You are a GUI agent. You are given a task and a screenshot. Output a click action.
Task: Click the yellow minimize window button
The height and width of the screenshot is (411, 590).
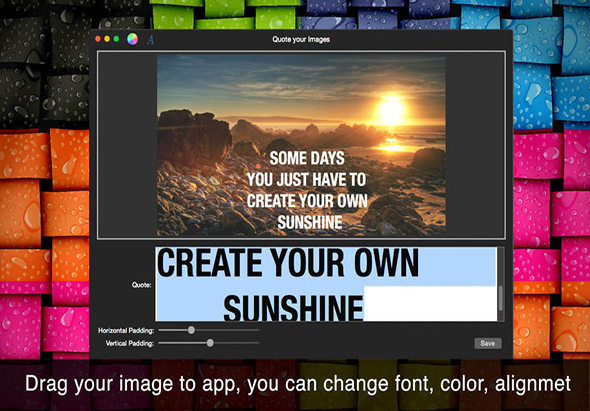[107, 39]
